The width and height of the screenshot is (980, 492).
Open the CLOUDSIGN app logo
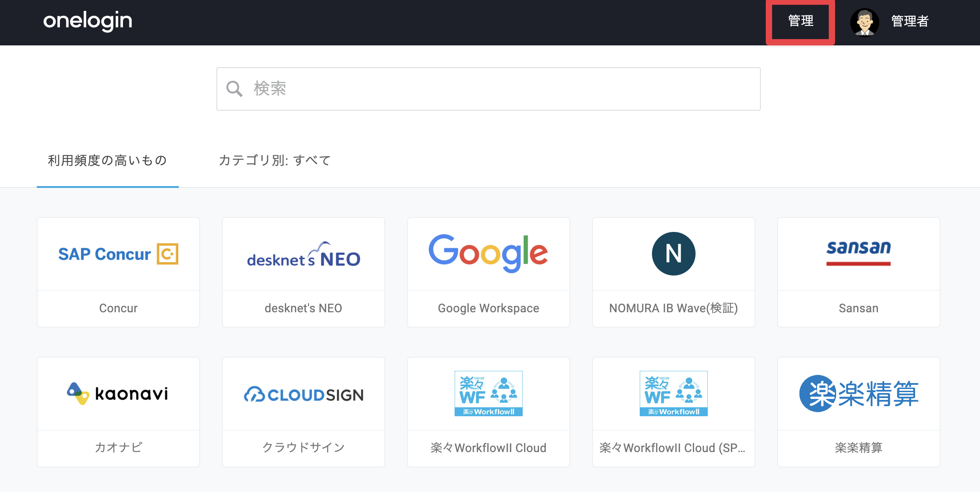pos(304,394)
